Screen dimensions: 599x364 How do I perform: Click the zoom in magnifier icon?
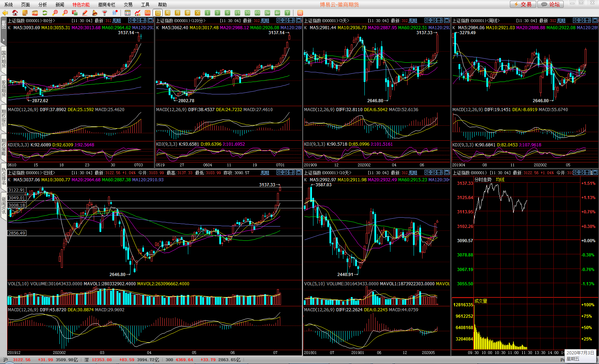coord(55,13)
